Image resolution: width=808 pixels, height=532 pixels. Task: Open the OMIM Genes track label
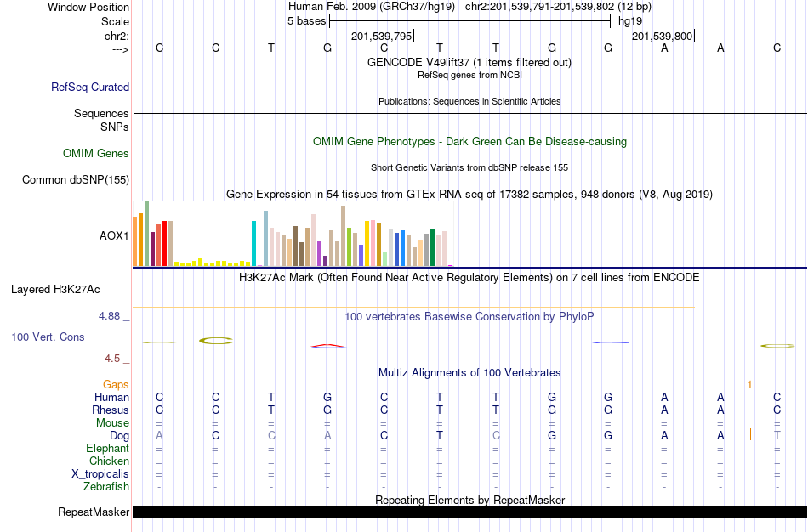click(x=96, y=154)
